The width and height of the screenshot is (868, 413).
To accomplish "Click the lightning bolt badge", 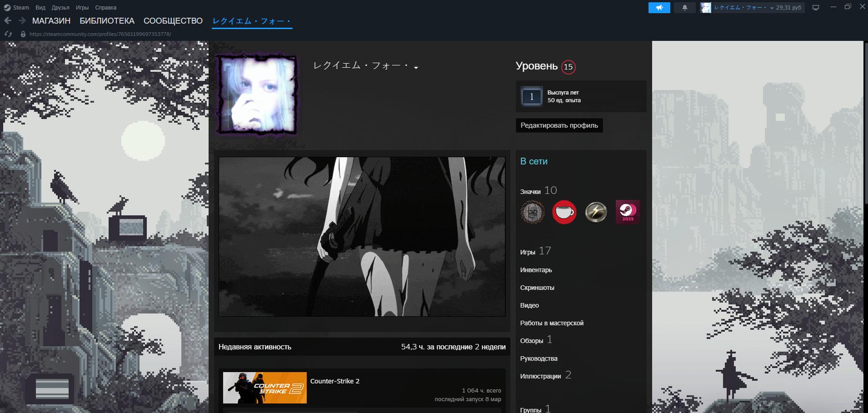I will pos(596,212).
